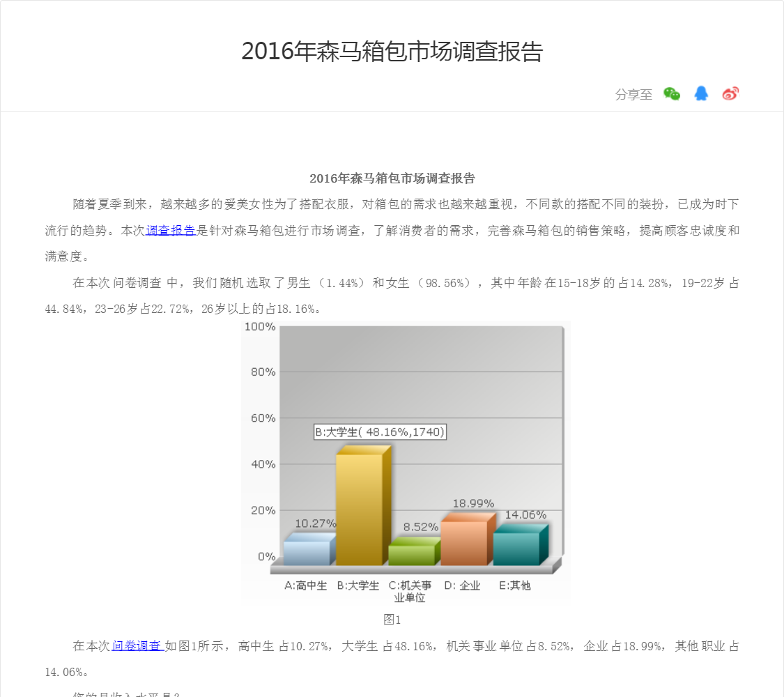
Task: Click the E:其他 axis label
Action: tap(514, 585)
